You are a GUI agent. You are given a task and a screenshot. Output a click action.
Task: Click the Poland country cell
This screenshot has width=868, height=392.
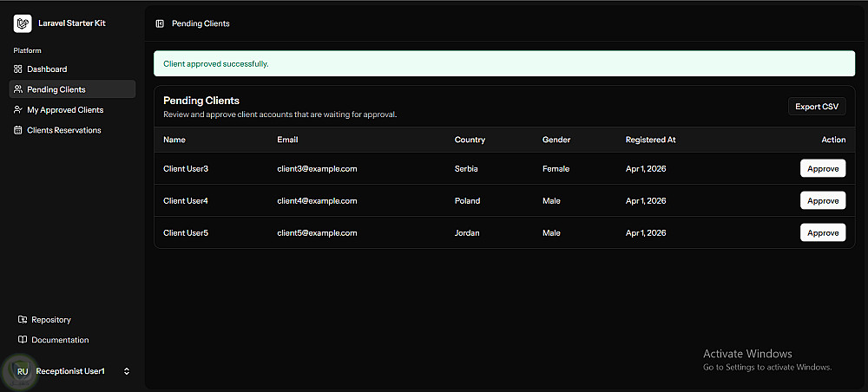[x=467, y=200]
